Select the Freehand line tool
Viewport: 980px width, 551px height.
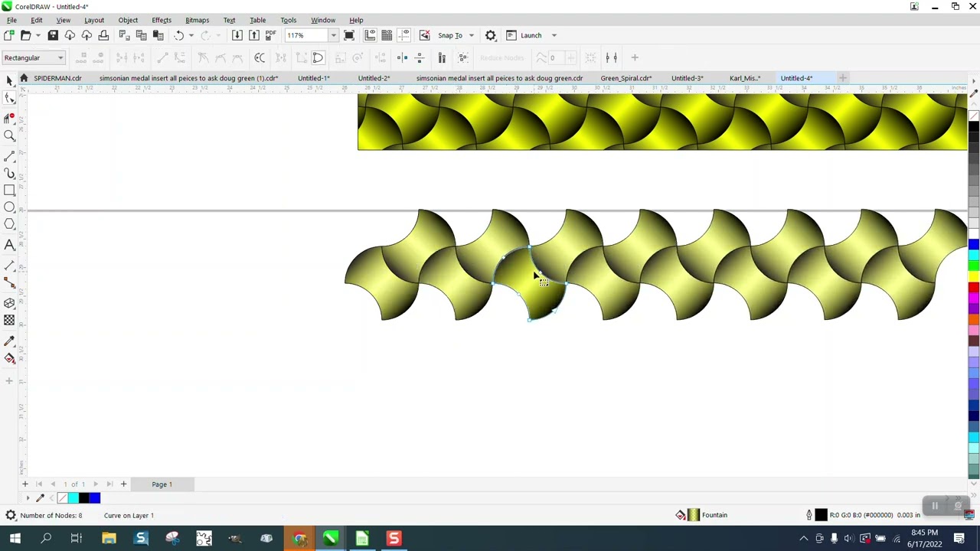(9, 155)
